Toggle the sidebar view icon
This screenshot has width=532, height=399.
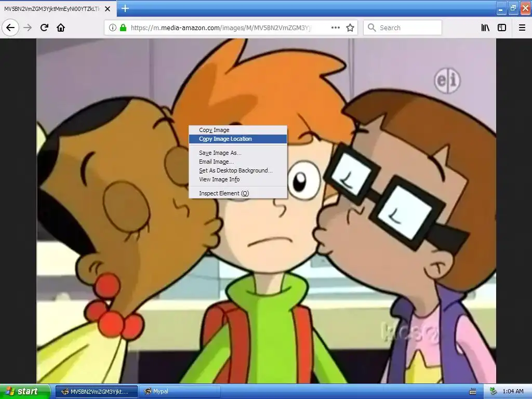(x=502, y=28)
